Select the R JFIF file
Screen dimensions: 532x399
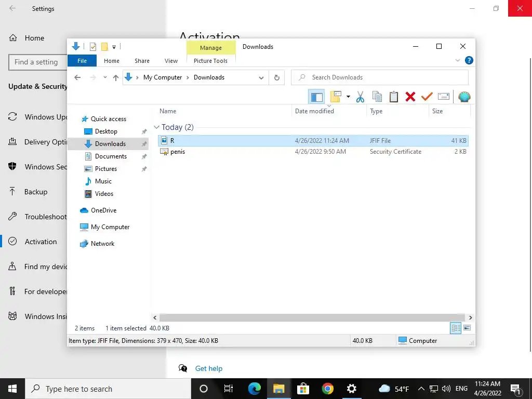313,140
